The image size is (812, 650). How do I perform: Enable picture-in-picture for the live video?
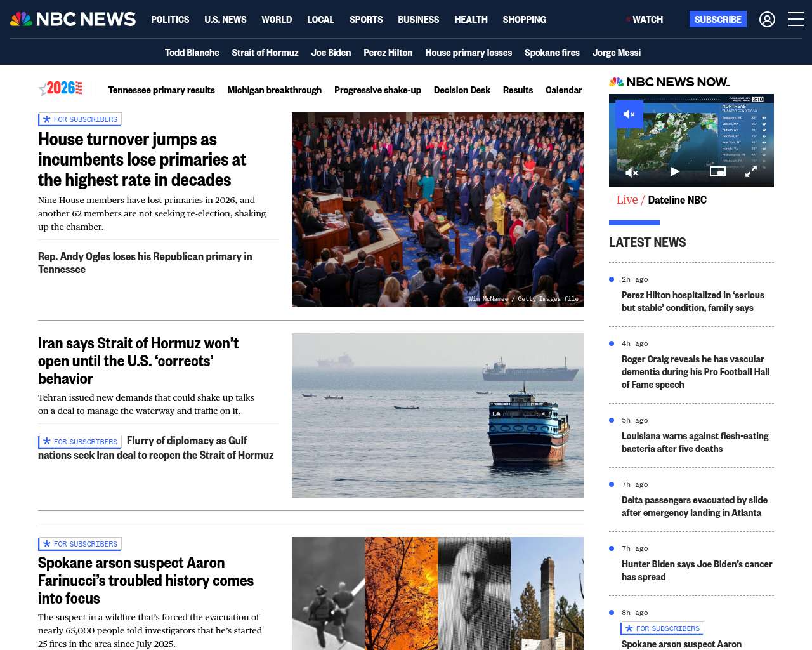click(x=717, y=171)
